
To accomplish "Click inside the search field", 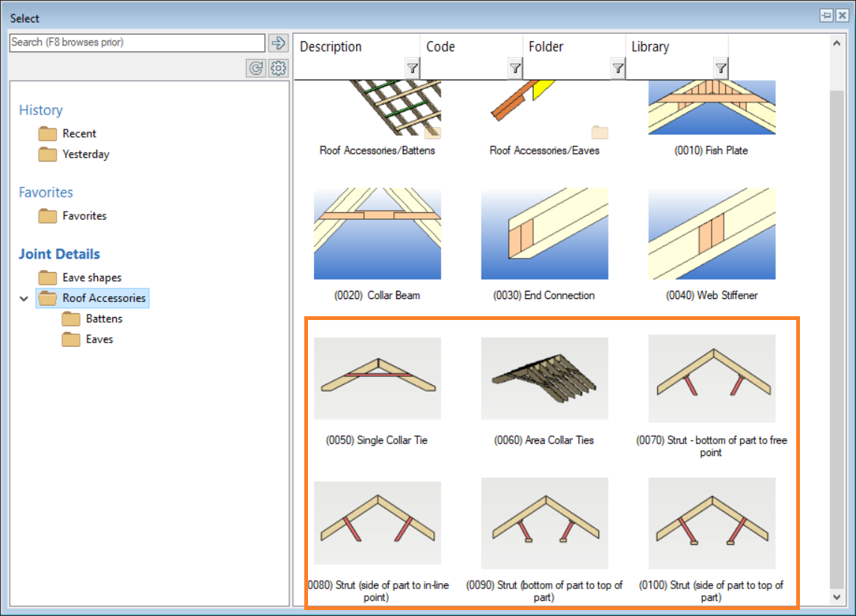I will [137, 43].
